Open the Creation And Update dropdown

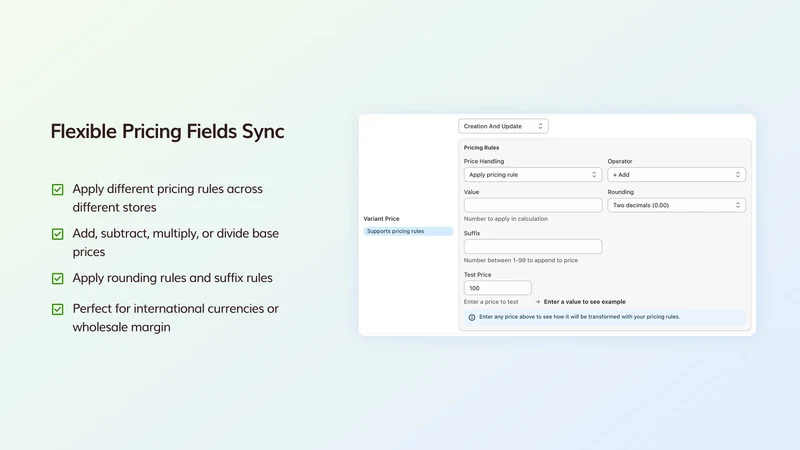click(x=503, y=126)
